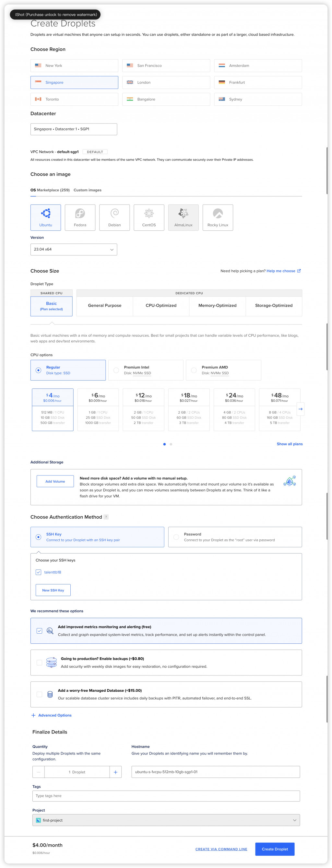Pick the $6/mo plan card

(98, 409)
